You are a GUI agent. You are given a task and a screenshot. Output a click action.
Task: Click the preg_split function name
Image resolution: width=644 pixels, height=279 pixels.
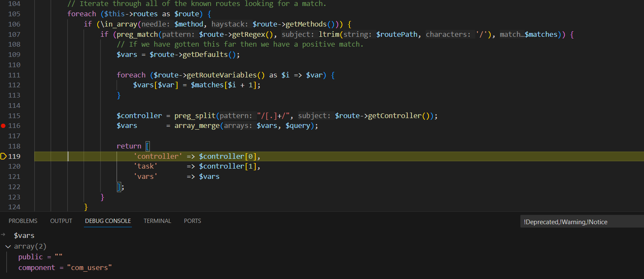click(195, 116)
